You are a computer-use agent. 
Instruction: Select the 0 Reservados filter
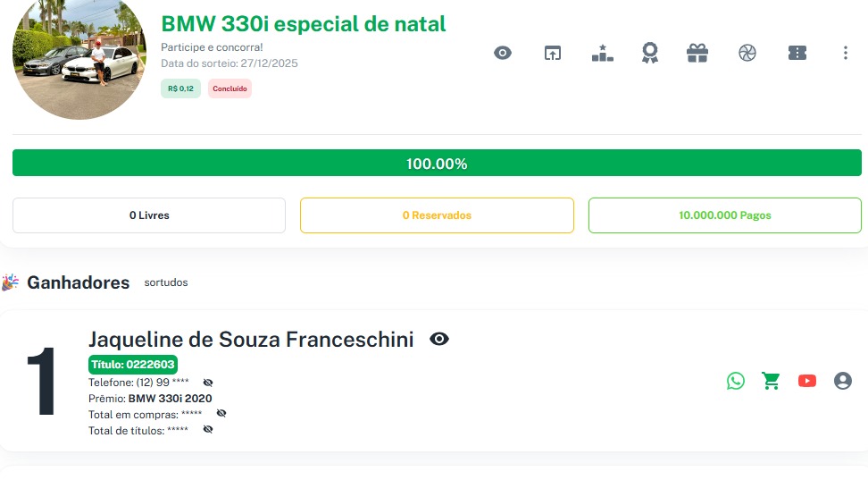(437, 215)
